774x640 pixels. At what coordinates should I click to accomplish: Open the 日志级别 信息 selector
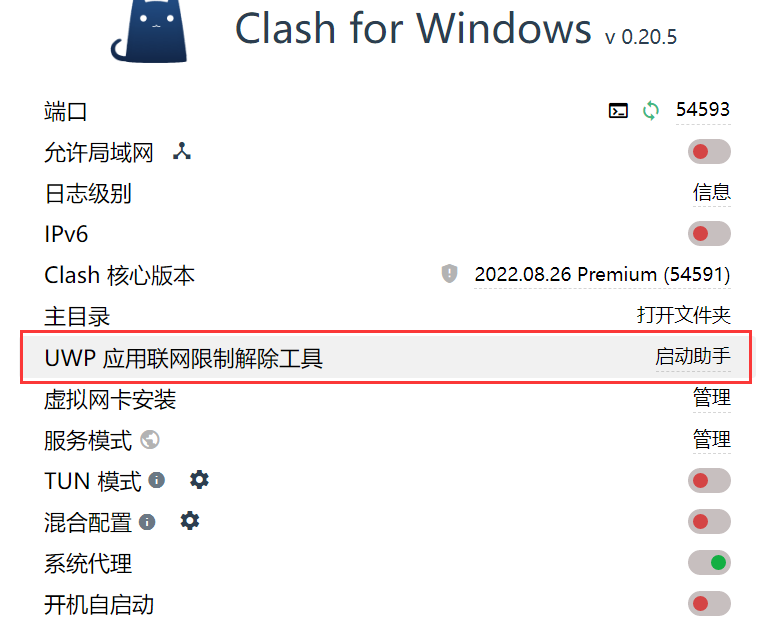point(711,192)
